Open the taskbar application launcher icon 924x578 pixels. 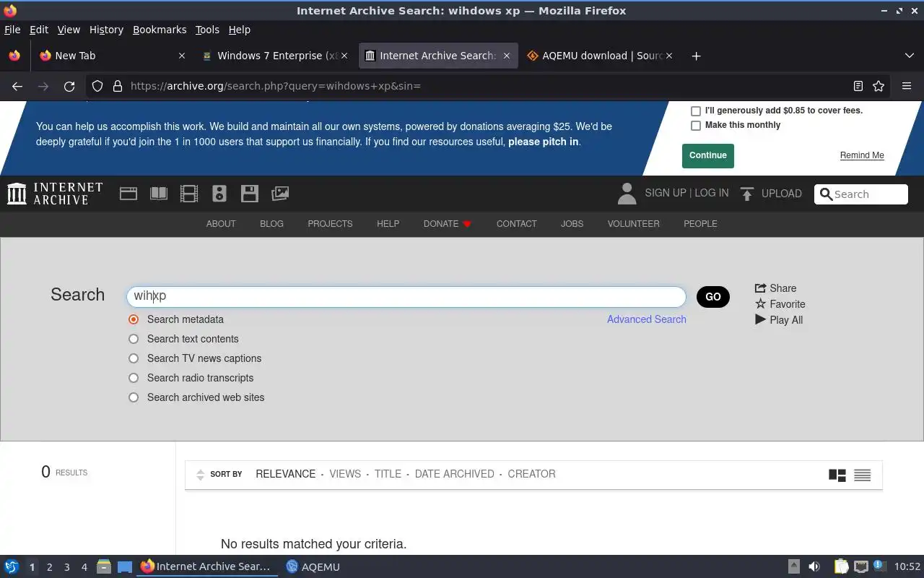click(x=12, y=567)
